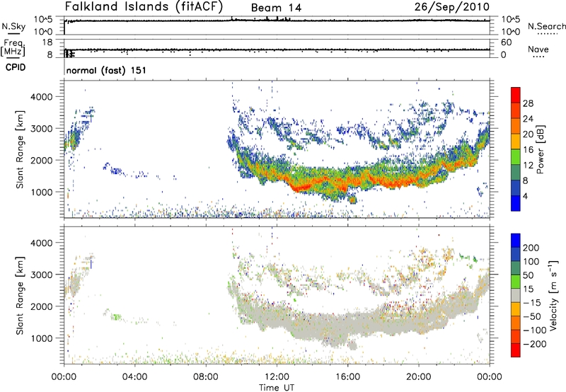Click the "16" label on the Power scale

[528, 150]
